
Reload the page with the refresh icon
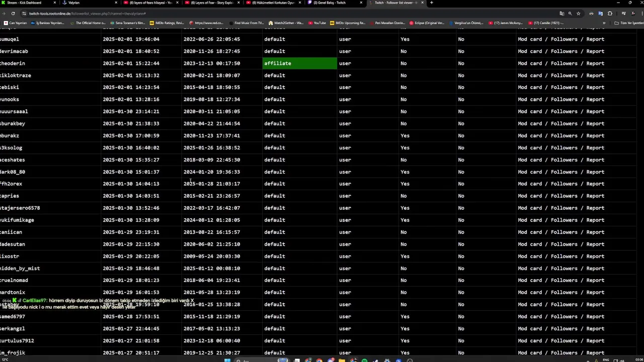coord(13,14)
